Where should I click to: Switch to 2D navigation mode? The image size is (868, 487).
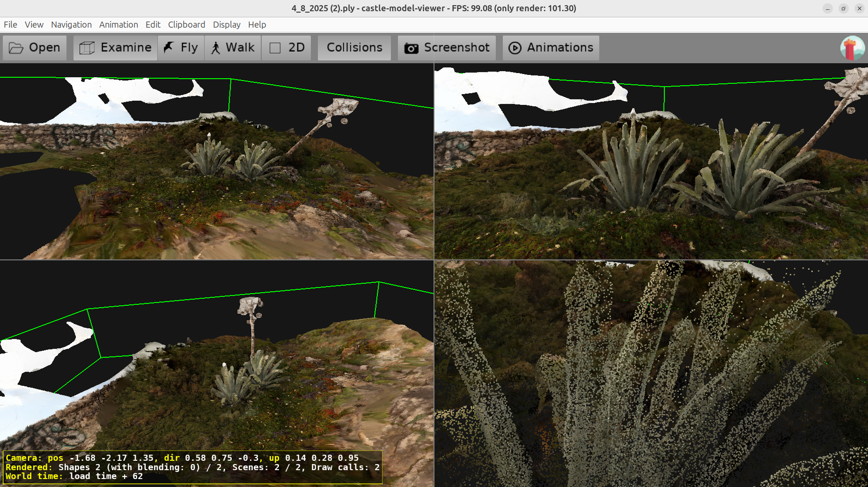click(x=286, y=48)
